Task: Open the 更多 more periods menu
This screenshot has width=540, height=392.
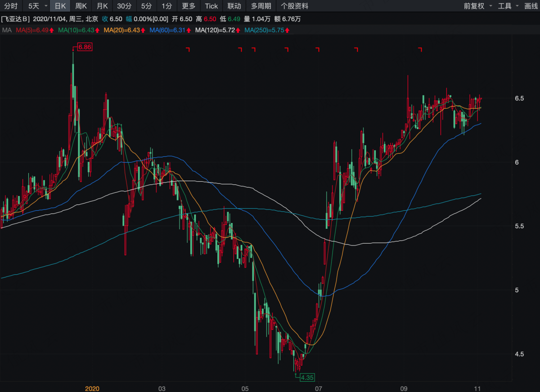Action: tap(189, 6)
